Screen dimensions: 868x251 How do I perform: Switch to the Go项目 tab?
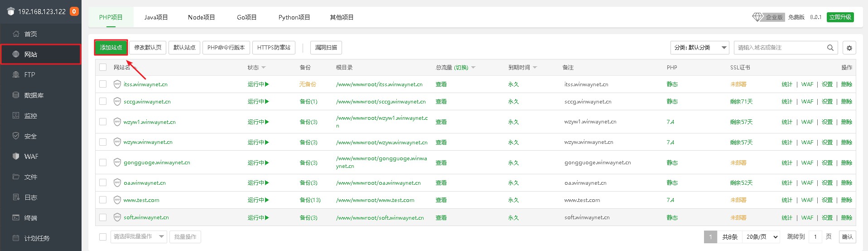247,17
